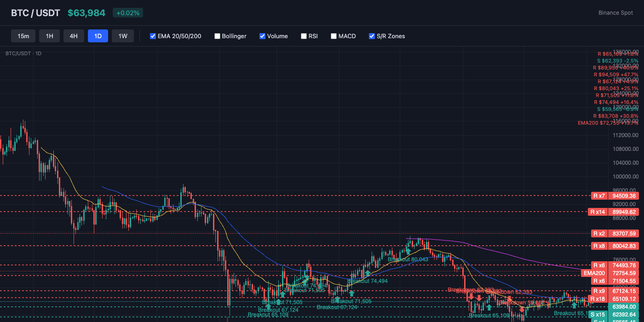Click the $63,984 price value
Image resolution: width=644 pixels, height=322 pixels.
pos(86,13)
